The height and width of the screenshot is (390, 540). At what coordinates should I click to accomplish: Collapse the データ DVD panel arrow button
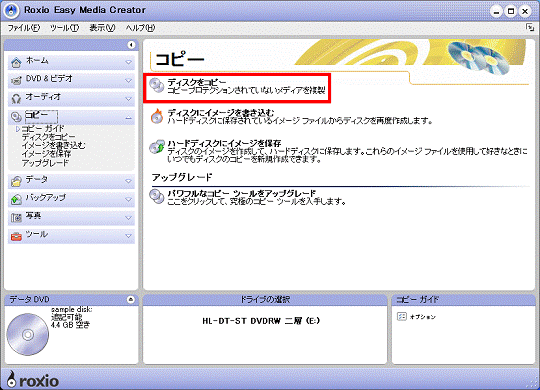(x=131, y=299)
